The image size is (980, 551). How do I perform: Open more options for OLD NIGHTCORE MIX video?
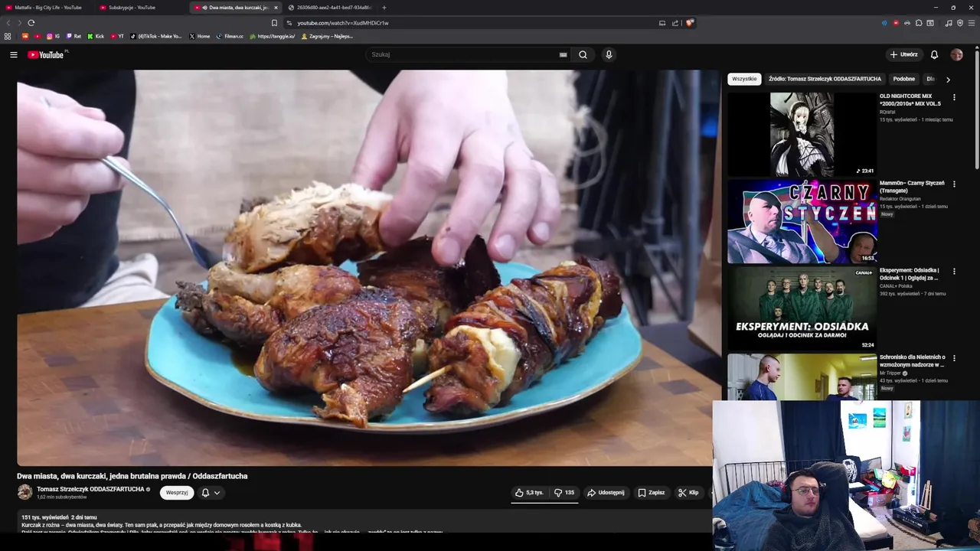coord(954,97)
